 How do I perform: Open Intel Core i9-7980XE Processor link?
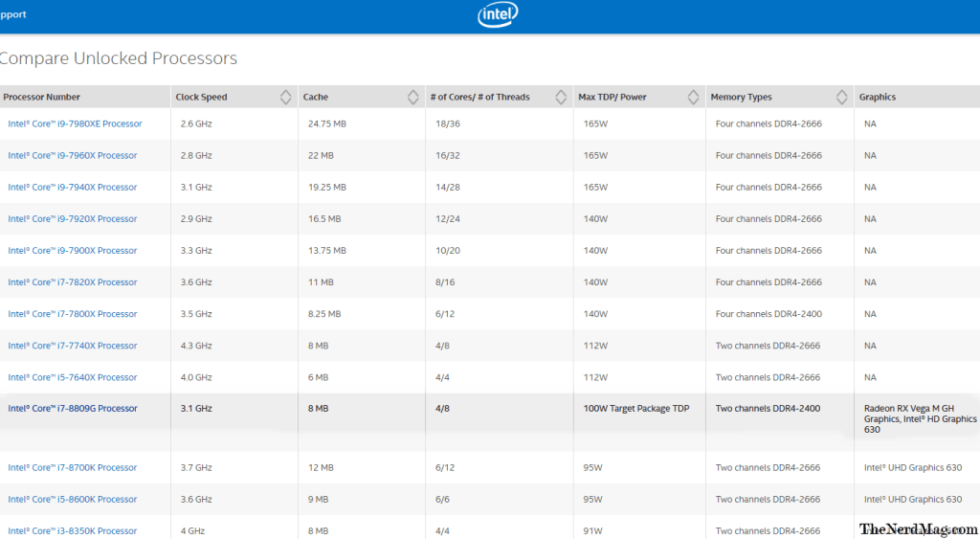[x=75, y=124]
